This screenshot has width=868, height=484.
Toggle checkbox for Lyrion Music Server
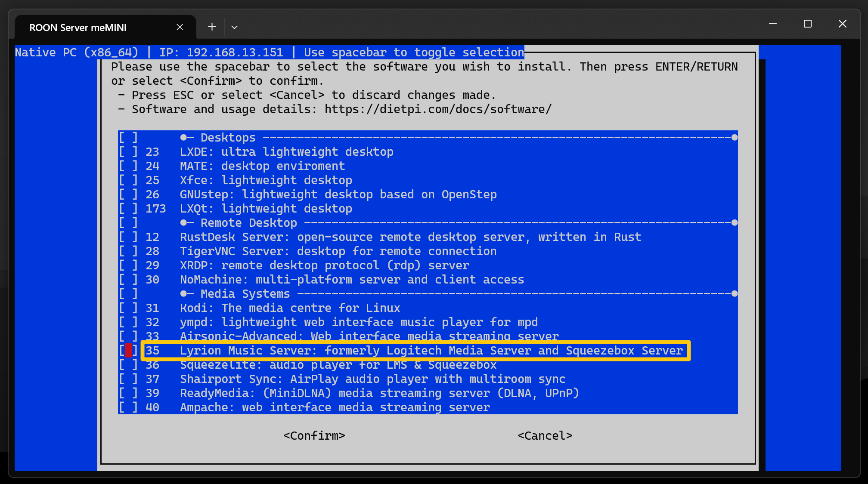[x=128, y=351]
